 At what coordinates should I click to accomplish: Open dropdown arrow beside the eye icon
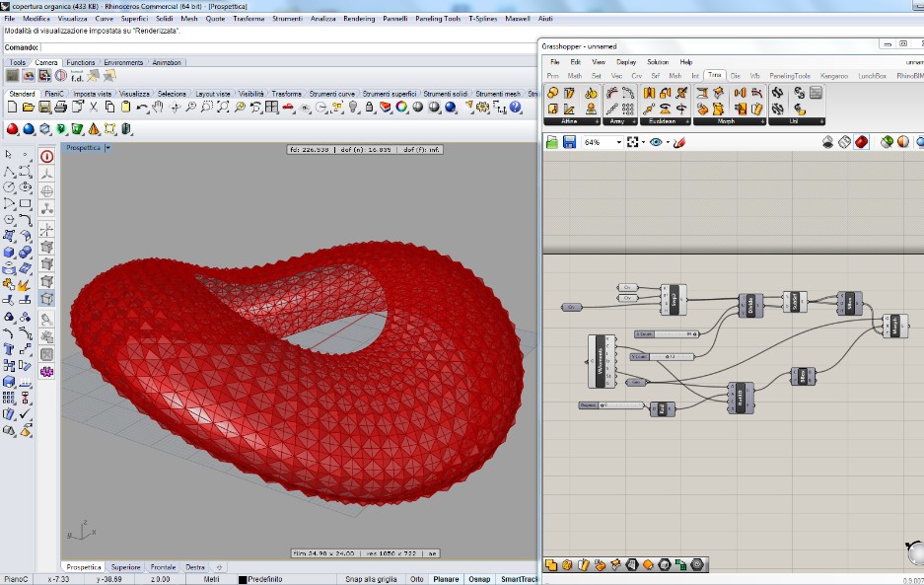point(668,142)
